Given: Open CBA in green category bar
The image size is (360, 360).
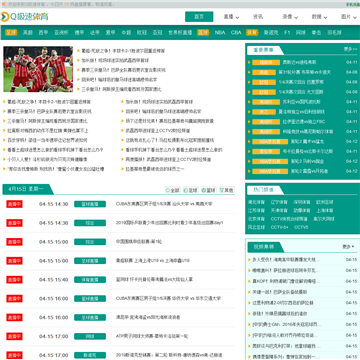Looking at the screenshot, I should [x=236, y=33].
